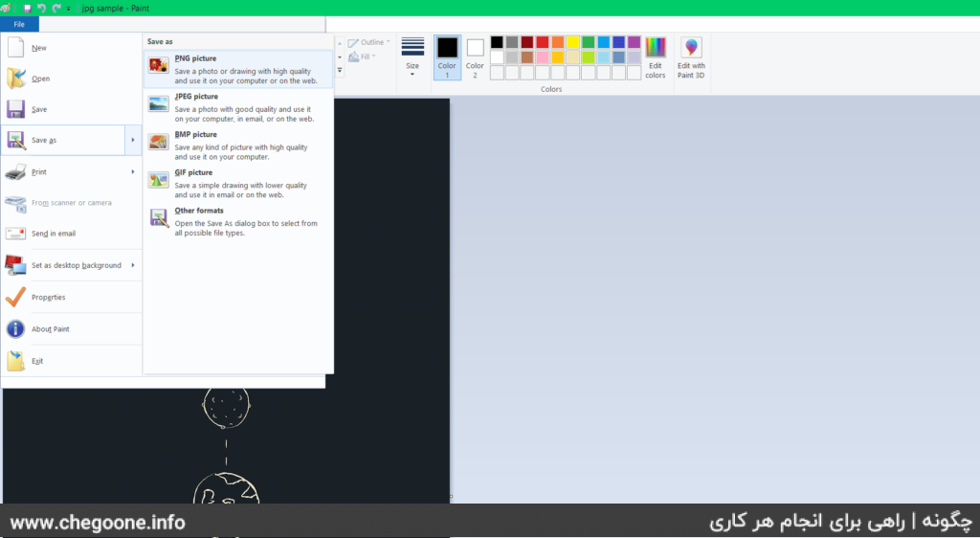Pick the lime green color swatch
Screen dimensions: 980x538
(x=589, y=57)
